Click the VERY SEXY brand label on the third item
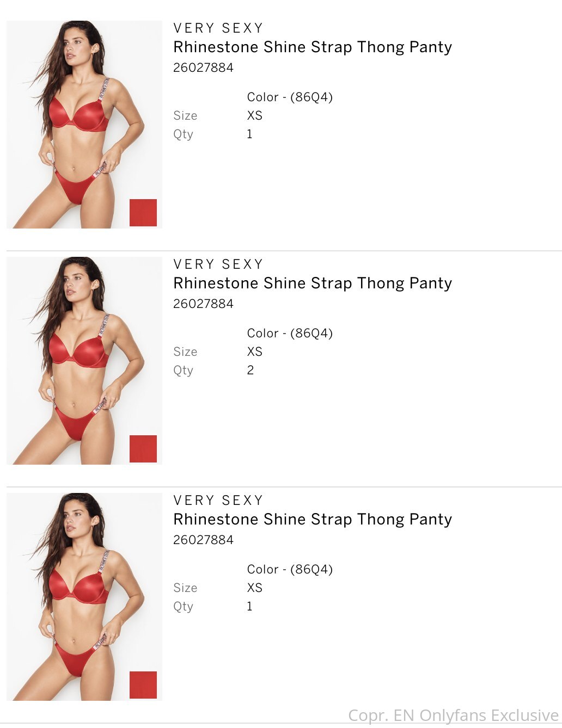 (x=218, y=501)
